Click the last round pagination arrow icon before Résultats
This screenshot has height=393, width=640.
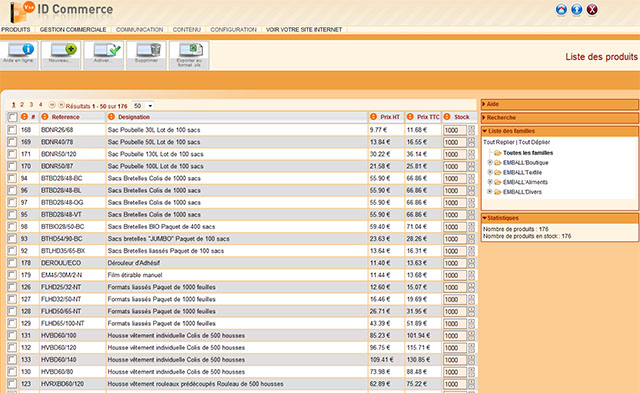point(61,105)
